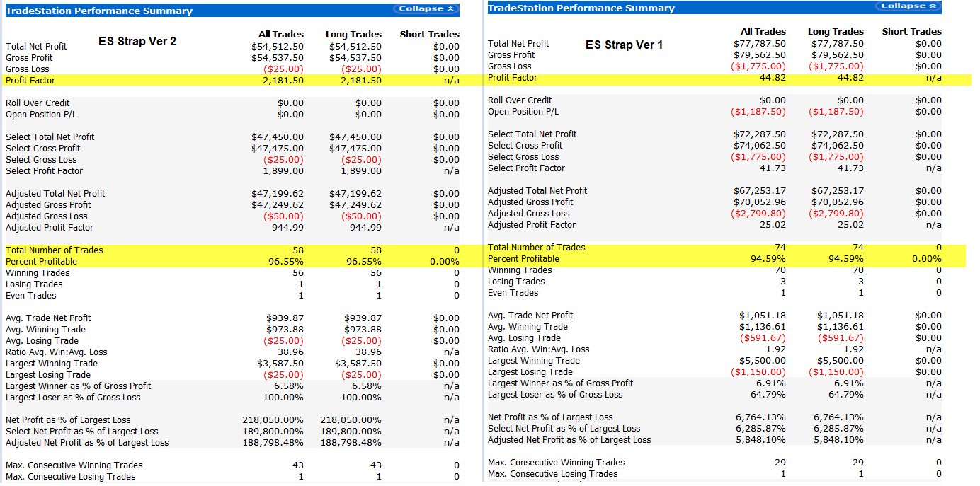Click Short Trades column header in Ver 2
This screenshot has height=486, width=980.
(430, 34)
